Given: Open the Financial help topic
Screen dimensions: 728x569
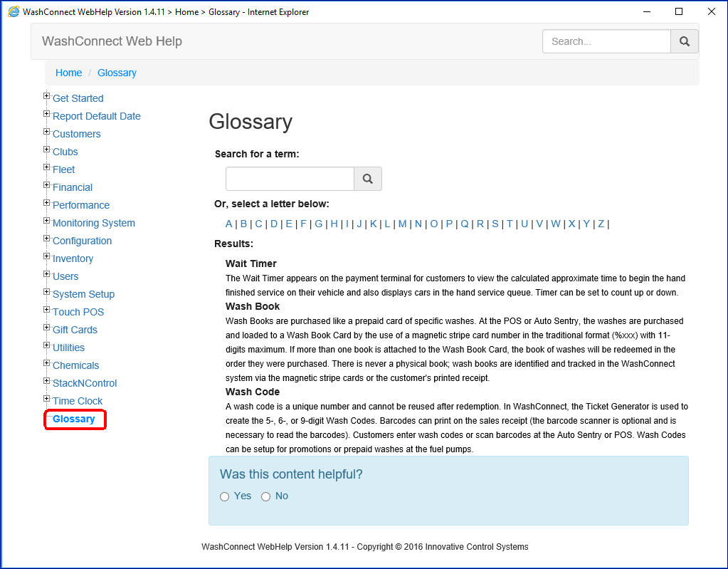Looking at the screenshot, I should point(73,187).
